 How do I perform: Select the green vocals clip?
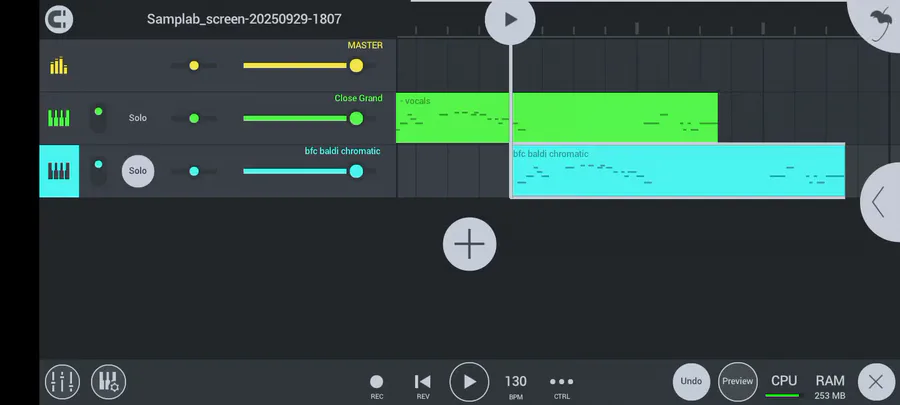point(557,118)
